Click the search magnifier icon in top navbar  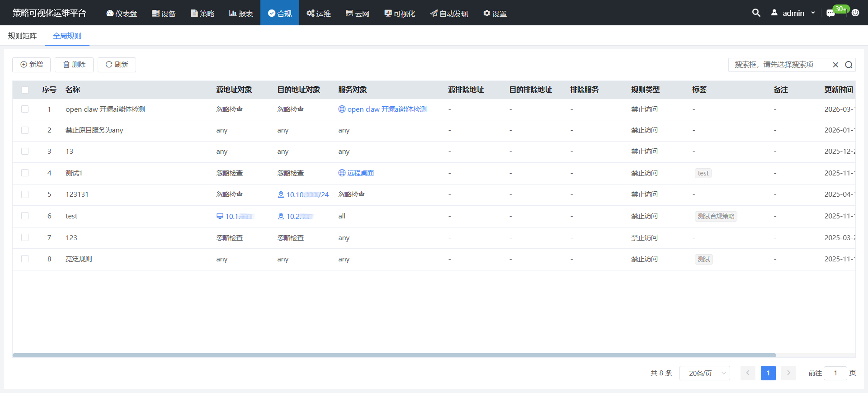coord(756,13)
